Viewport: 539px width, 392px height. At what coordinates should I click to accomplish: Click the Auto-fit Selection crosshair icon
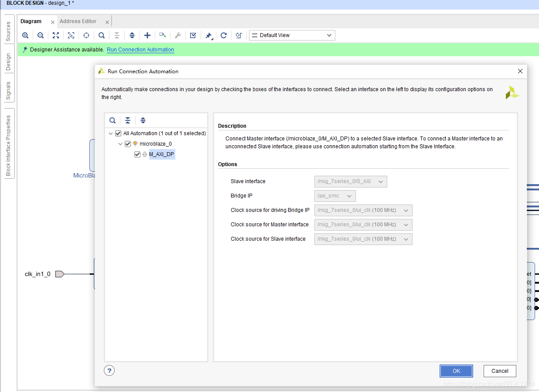(x=86, y=35)
